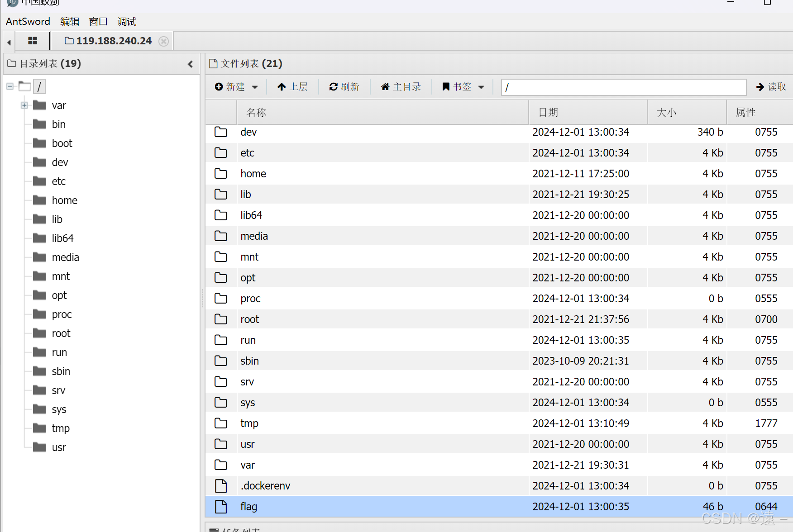Open the 调试 menu

(x=126, y=21)
